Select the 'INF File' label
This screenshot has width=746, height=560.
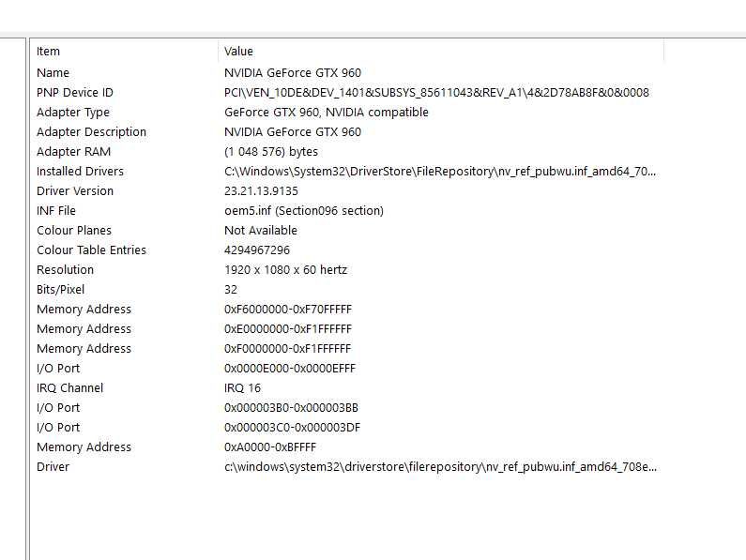[x=56, y=210]
